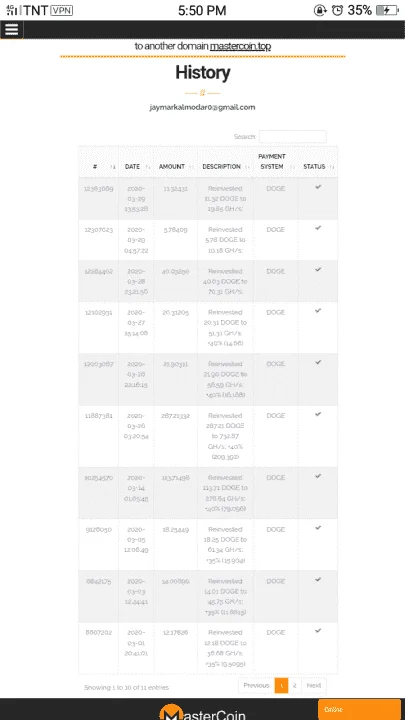Go to page 2 of history
The height and width of the screenshot is (720, 405).
[295, 686]
